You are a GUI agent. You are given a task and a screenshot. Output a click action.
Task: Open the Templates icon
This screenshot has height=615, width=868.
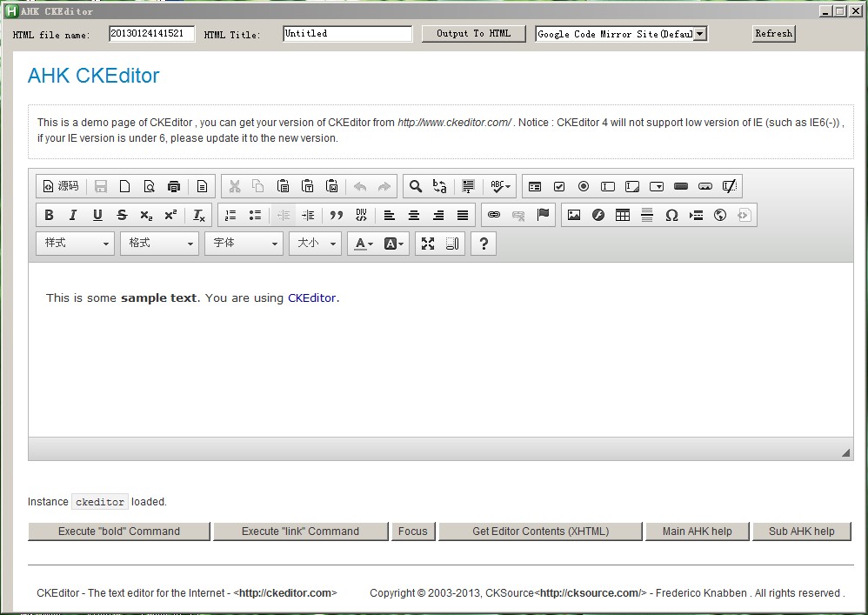pos(202,186)
